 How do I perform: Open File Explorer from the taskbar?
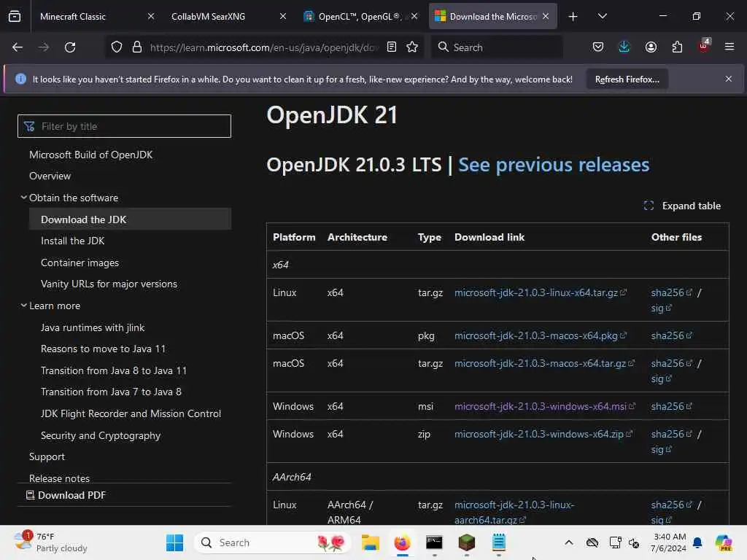coord(370,542)
